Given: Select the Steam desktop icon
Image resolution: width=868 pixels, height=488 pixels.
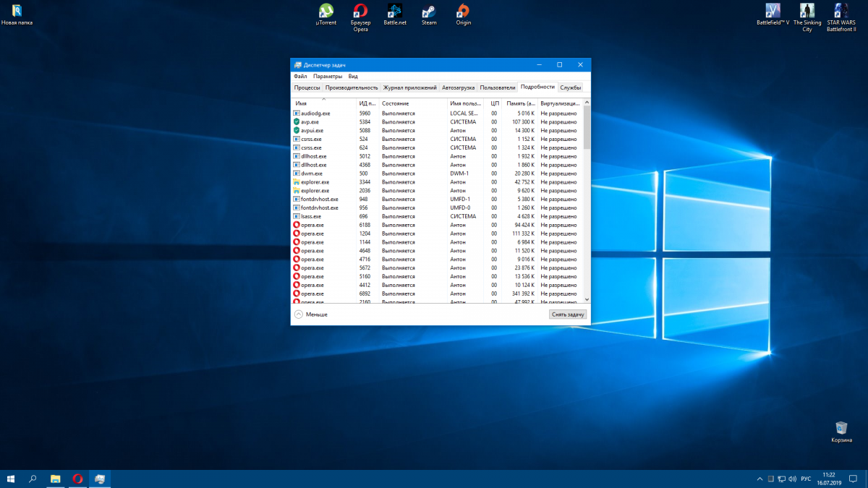Looking at the screenshot, I should pos(429,12).
